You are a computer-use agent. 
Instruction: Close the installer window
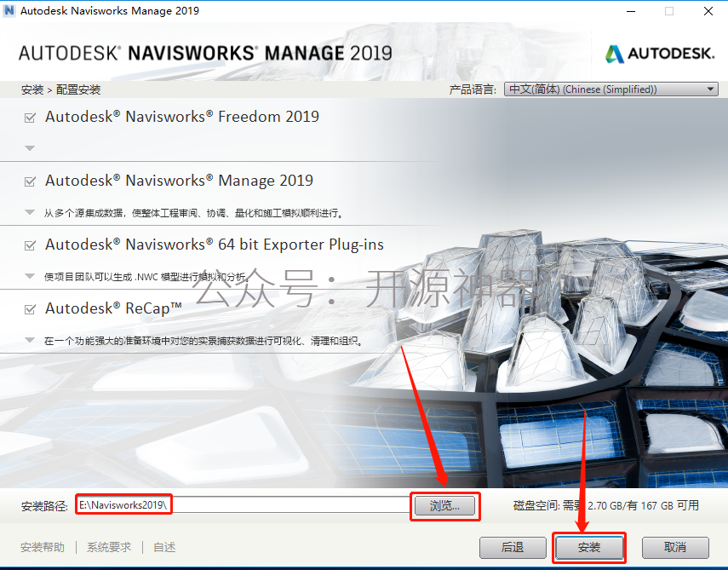point(708,11)
